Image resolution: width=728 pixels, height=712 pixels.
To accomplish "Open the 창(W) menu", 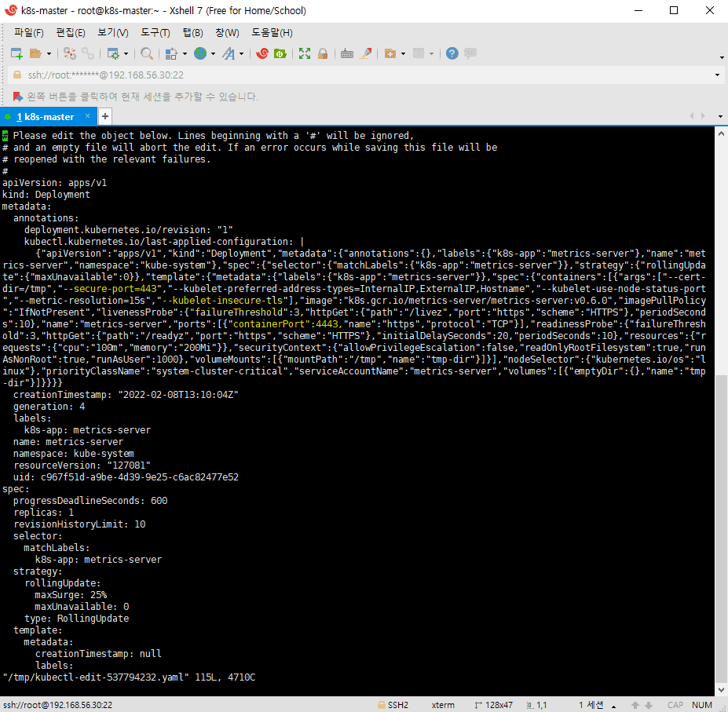I will coord(227,32).
